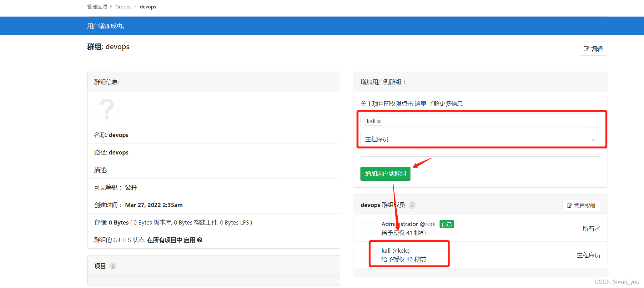Open the 主程序员 role dropdown

coord(480,139)
